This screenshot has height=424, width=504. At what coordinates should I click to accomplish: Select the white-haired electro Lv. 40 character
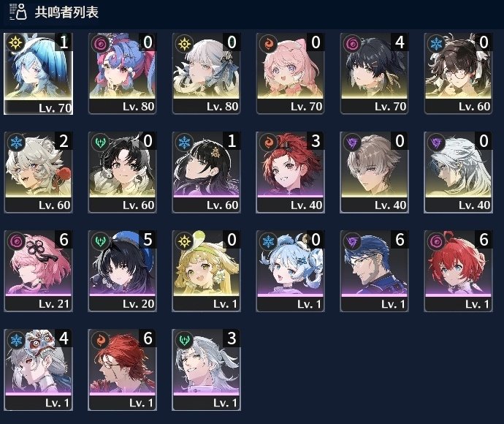458,173
